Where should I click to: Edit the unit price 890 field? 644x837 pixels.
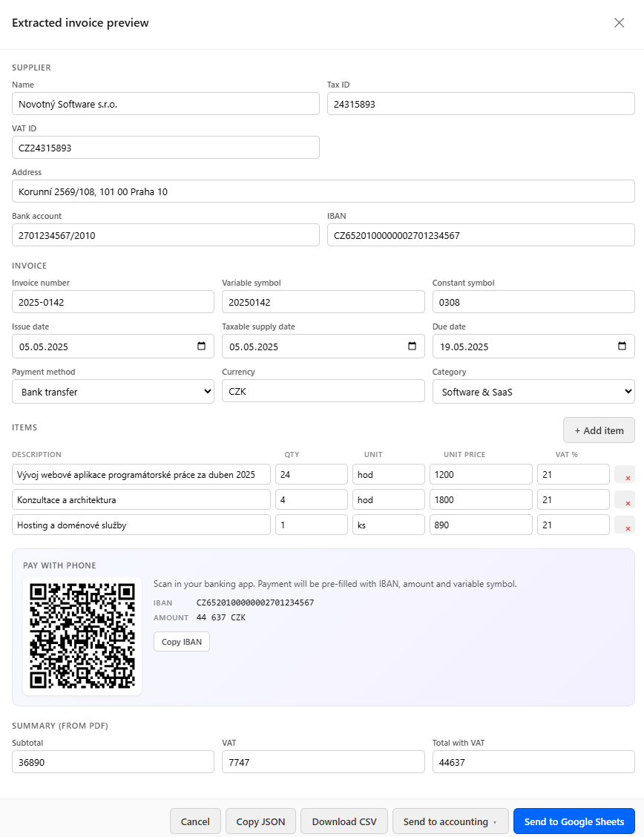pyautogui.click(x=481, y=525)
